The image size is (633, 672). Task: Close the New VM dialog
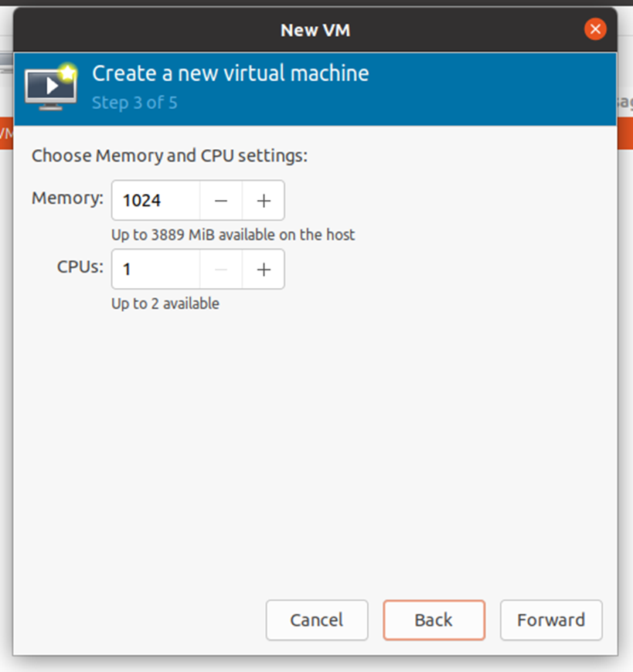click(x=595, y=29)
